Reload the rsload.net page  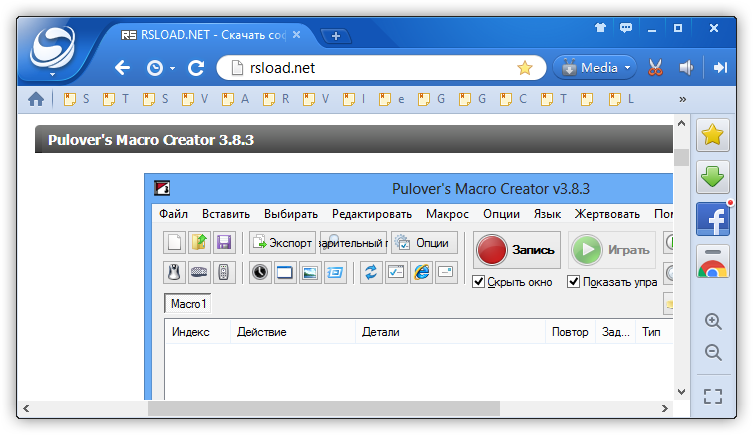pos(196,68)
